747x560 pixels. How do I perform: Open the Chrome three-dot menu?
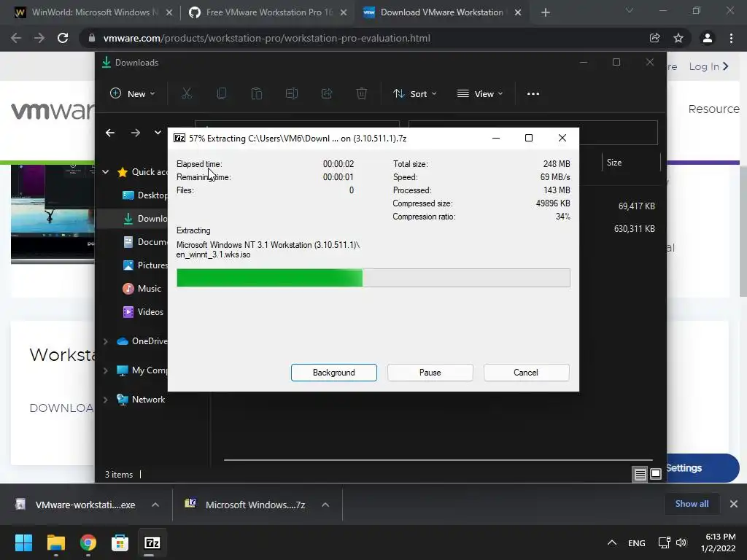point(731,38)
